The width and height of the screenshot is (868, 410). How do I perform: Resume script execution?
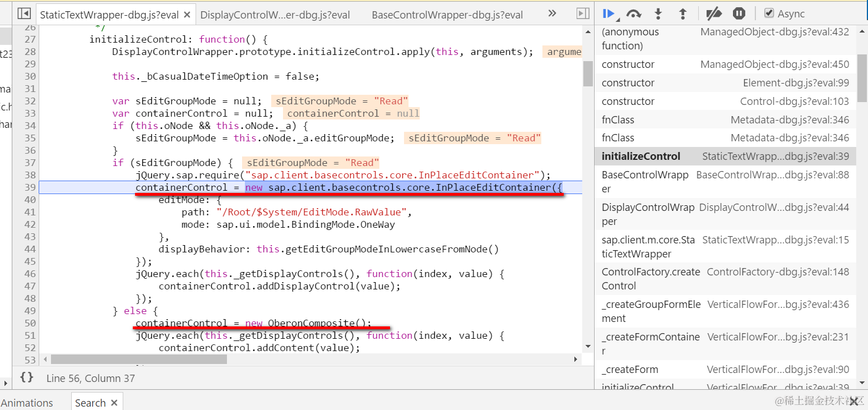click(x=609, y=13)
